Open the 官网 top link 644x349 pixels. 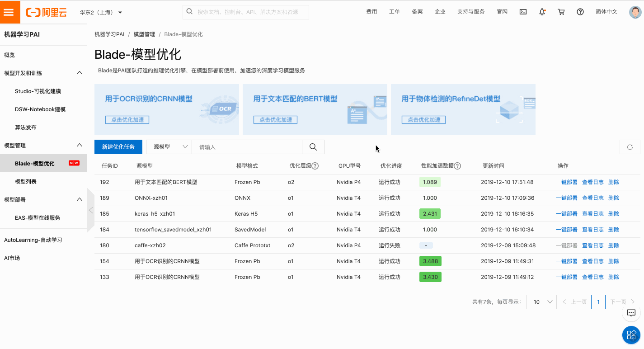[x=502, y=12]
